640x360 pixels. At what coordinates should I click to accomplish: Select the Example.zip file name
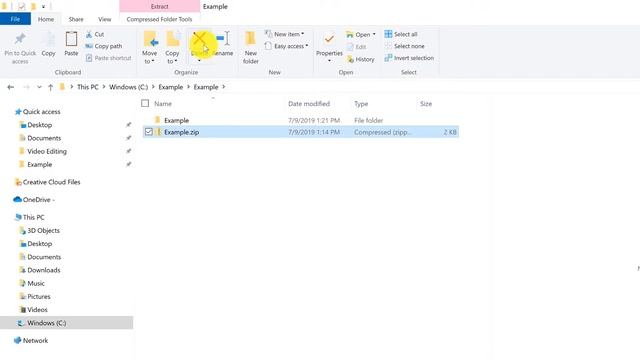[x=181, y=132]
